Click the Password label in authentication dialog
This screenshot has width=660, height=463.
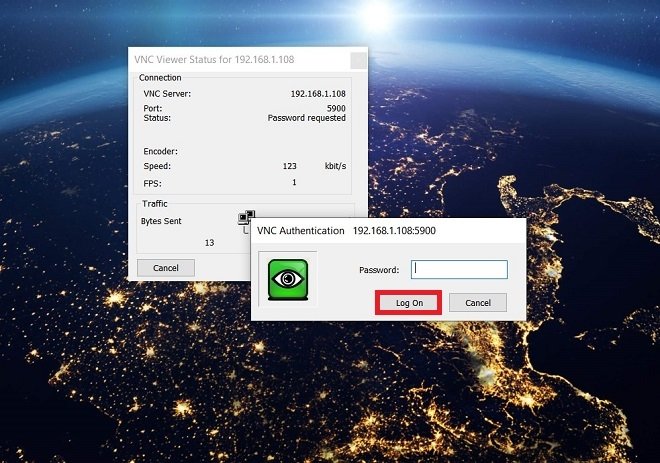click(x=379, y=270)
